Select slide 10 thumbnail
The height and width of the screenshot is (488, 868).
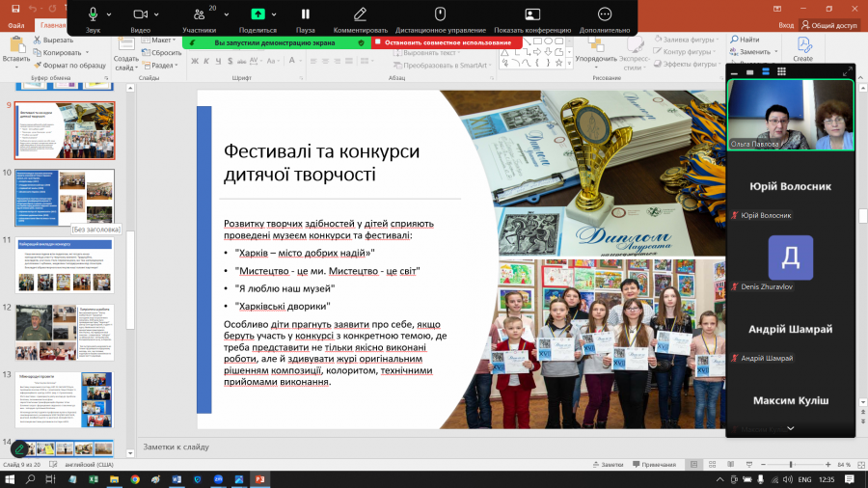pyautogui.click(x=65, y=198)
